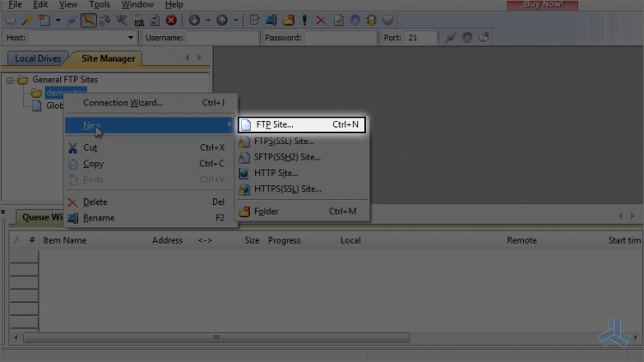
Task: Click the connection wizard wand icon
Action: (27, 20)
